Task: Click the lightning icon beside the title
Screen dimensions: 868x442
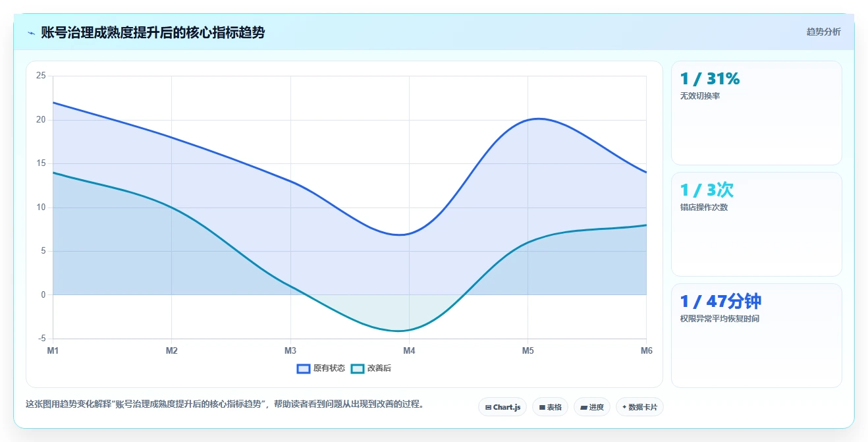Action: click(31, 33)
